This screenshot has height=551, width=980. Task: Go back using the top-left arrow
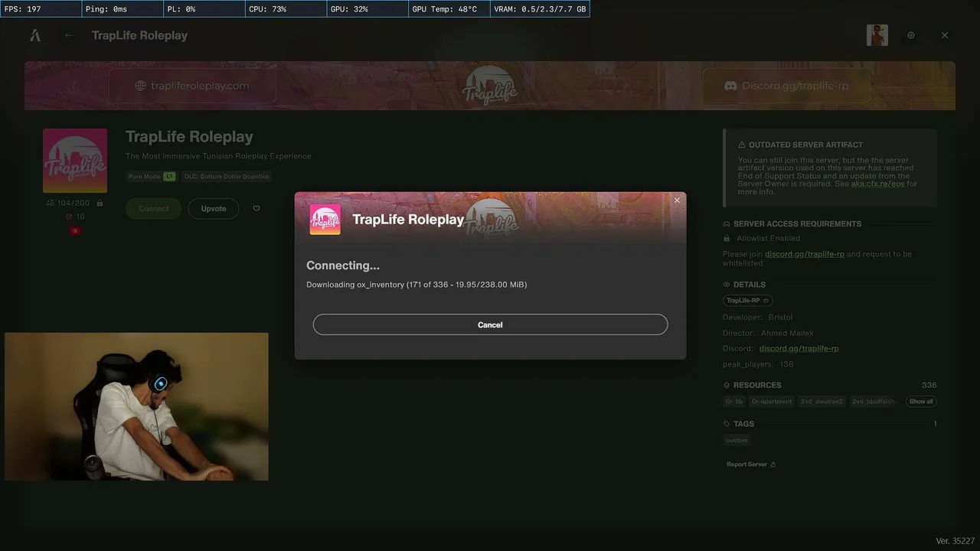69,35
